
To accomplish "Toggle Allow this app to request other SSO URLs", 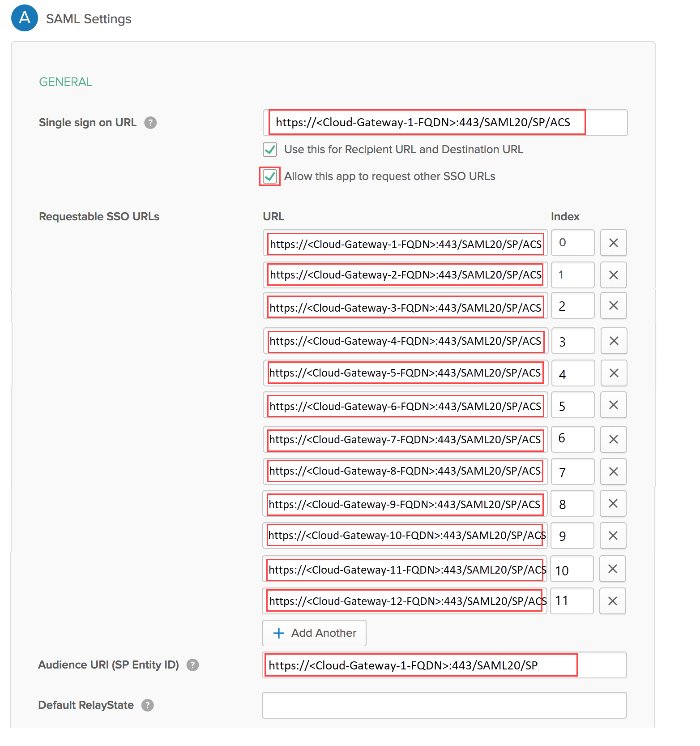I will (x=270, y=176).
